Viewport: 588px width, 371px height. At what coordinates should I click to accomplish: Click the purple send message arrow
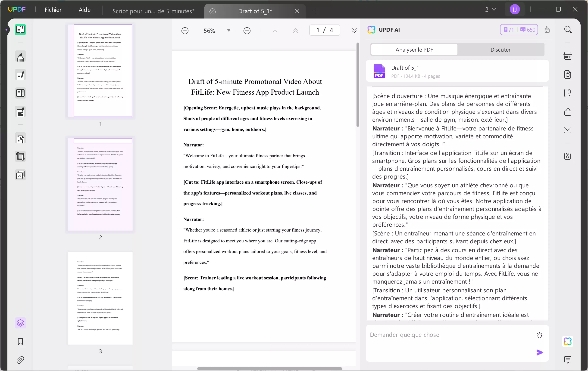pos(540,352)
